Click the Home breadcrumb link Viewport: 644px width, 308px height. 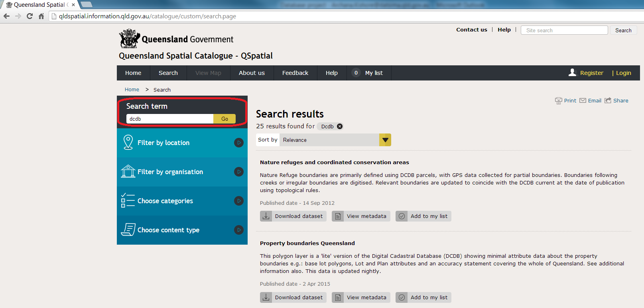(132, 90)
